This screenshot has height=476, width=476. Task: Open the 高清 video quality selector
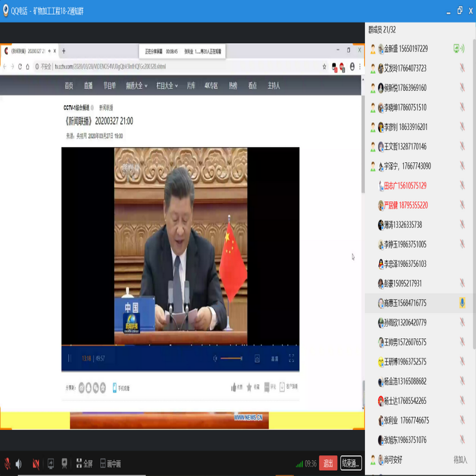click(275, 359)
